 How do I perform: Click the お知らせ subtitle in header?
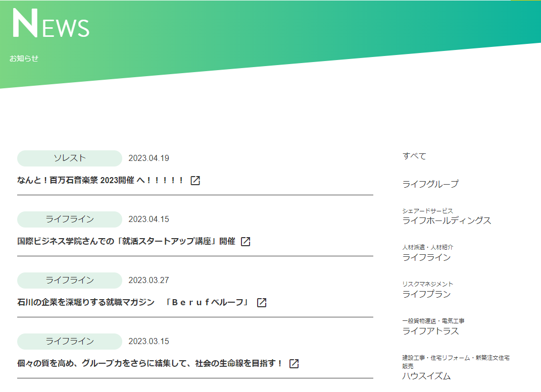pyautogui.click(x=24, y=59)
